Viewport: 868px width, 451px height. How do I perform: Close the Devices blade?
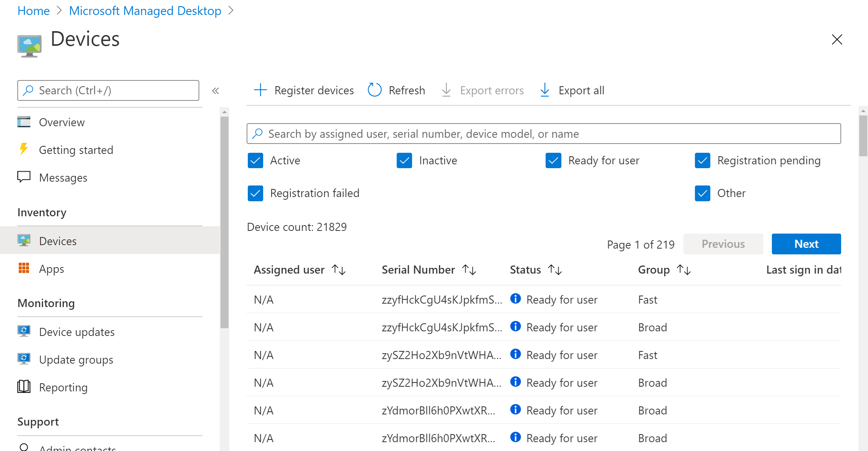(x=837, y=39)
